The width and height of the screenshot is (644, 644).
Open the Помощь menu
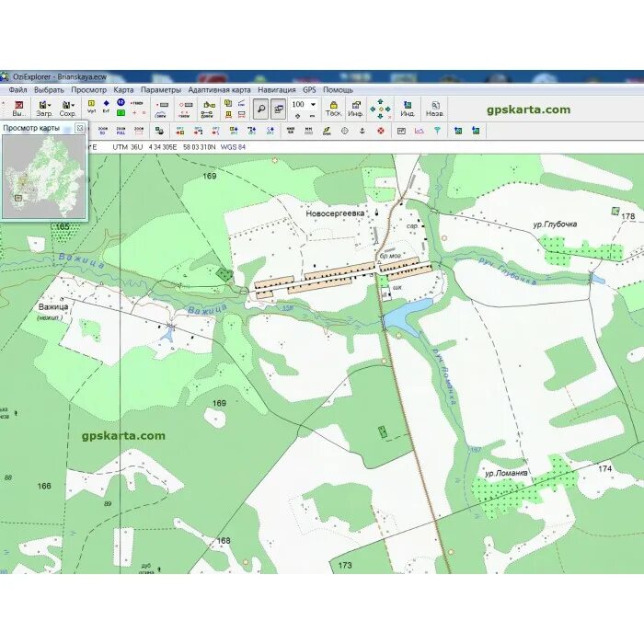point(338,89)
